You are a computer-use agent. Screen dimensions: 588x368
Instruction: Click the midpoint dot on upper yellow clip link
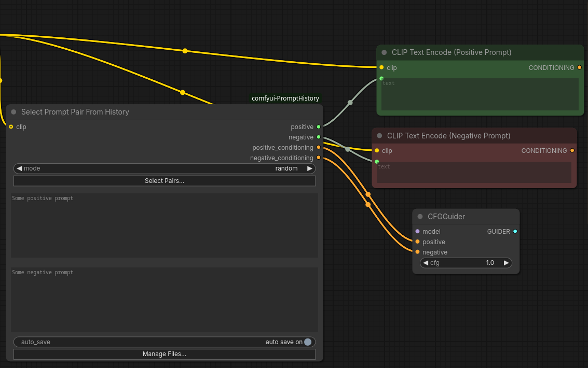(185, 51)
